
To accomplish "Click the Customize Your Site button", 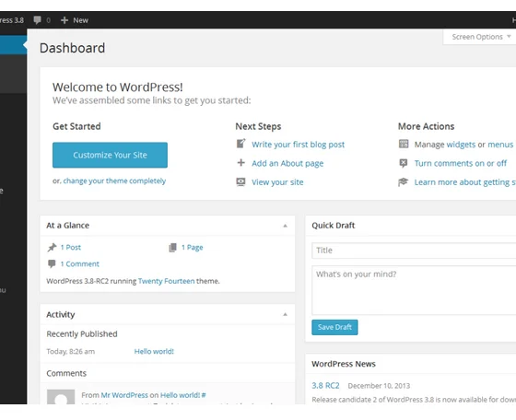I will click(110, 155).
